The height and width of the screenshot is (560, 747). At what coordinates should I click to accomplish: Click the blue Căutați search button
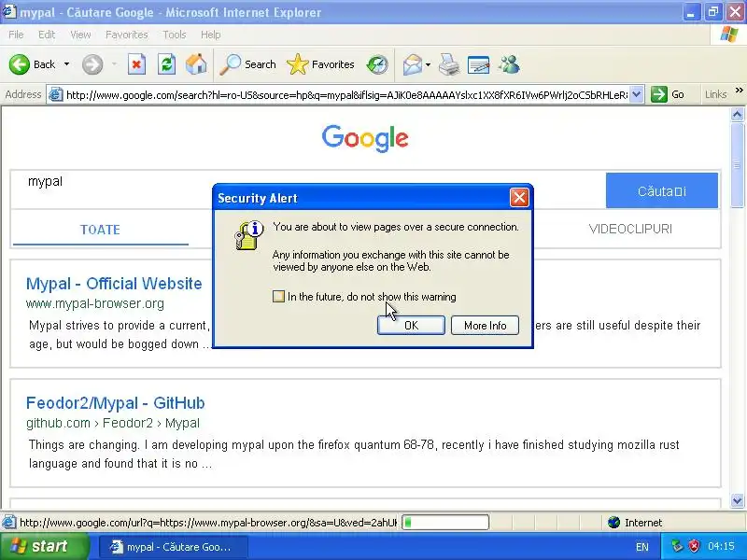662,190
